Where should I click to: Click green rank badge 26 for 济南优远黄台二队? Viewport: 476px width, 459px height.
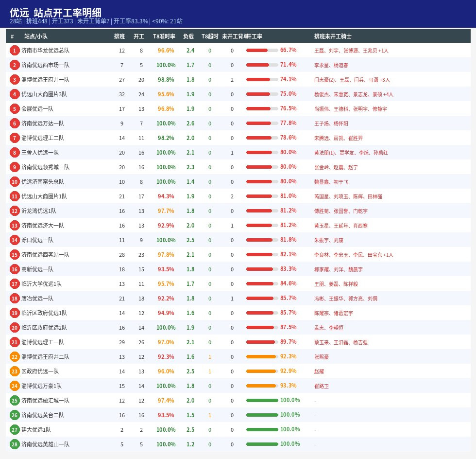(x=14, y=415)
